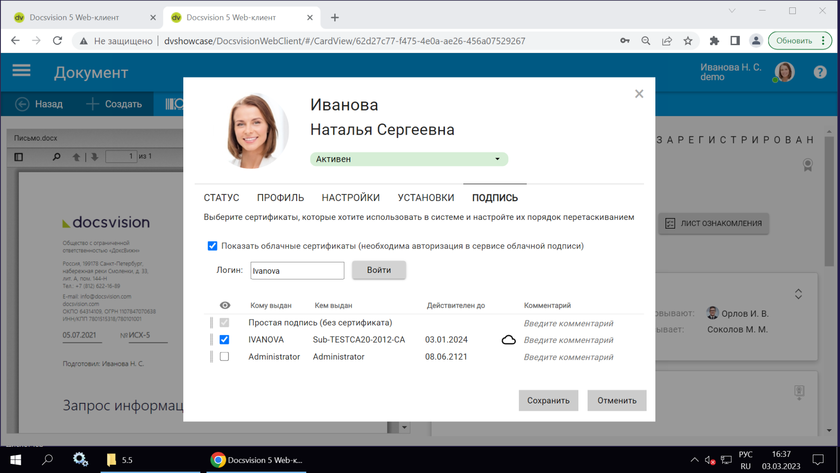The width and height of the screenshot is (840, 473).
Task: Open a new browser tab
Action: pyautogui.click(x=335, y=17)
